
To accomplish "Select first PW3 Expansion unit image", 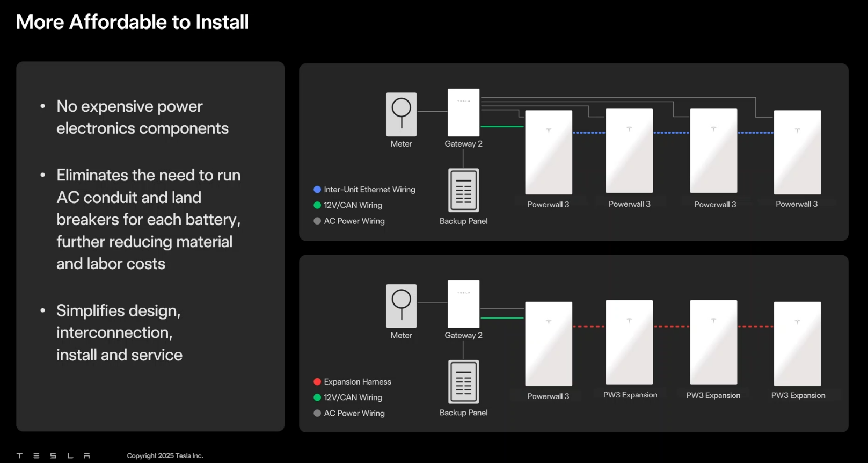I will (x=629, y=342).
